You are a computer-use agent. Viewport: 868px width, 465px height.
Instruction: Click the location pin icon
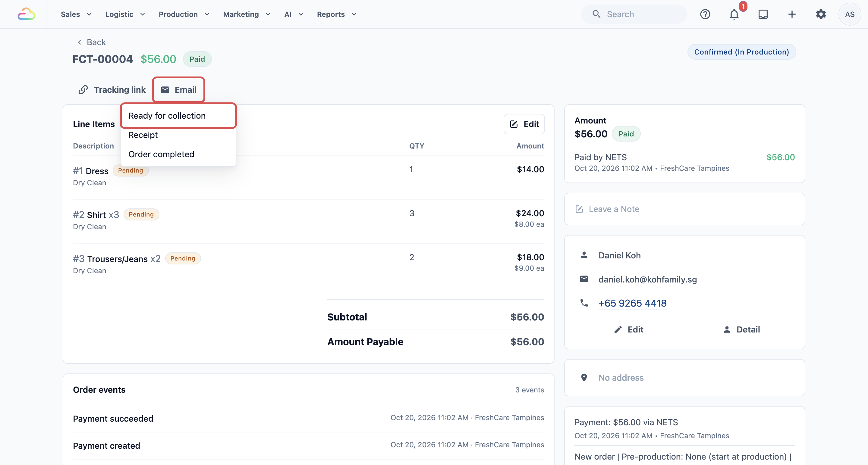[x=584, y=377]
